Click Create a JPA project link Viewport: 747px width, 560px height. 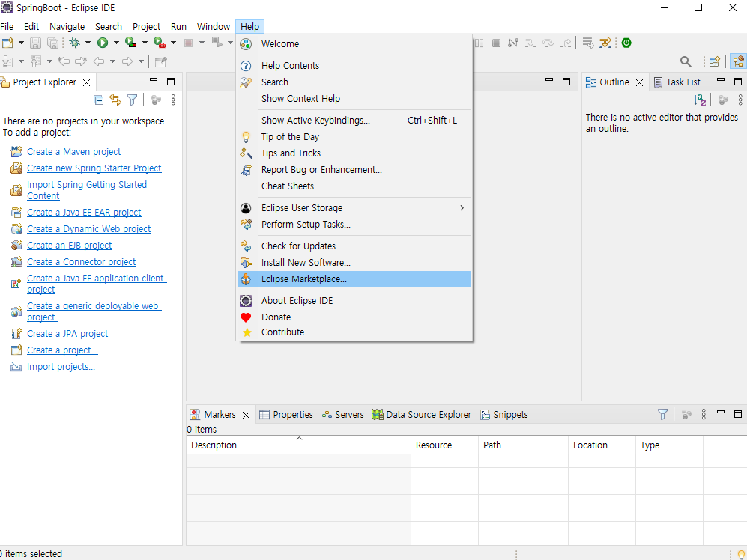(x=67, y=334)
